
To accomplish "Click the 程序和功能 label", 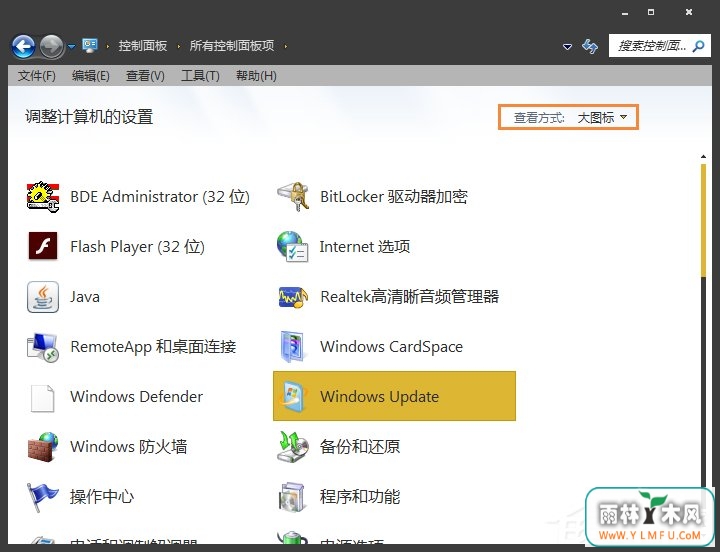I will coord(360,496).
